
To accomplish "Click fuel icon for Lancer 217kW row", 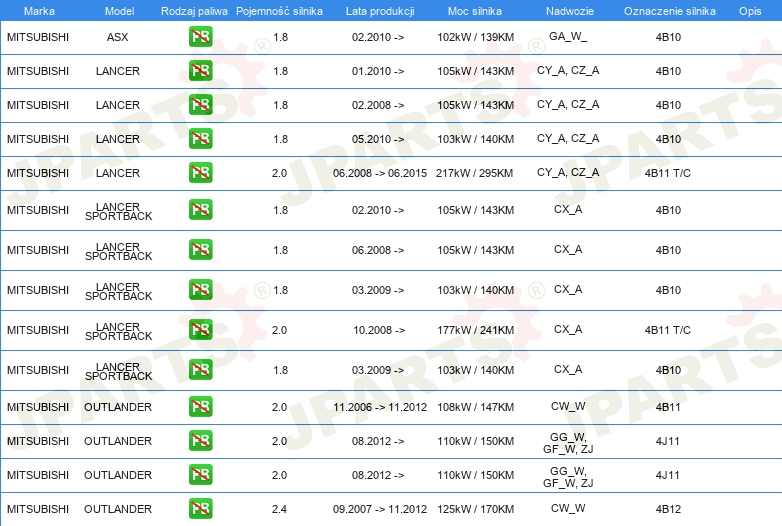I will click(x=200, y=173).
